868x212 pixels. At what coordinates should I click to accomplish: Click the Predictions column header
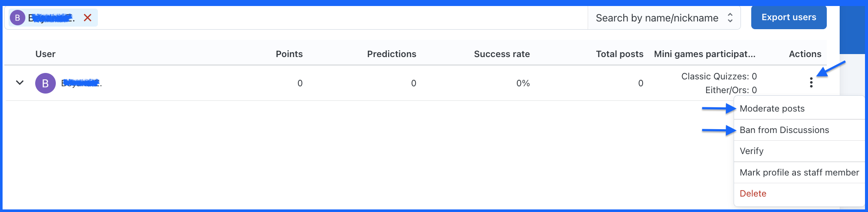point(392,54)
